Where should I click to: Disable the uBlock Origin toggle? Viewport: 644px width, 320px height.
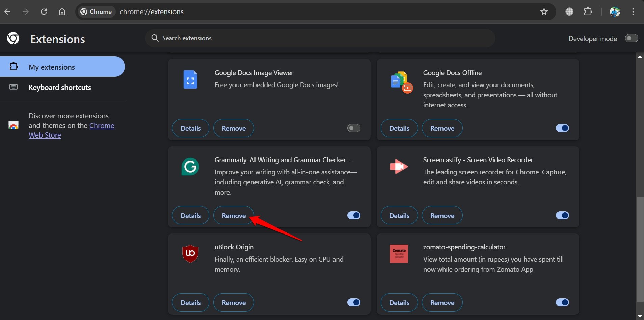point(354,302)
